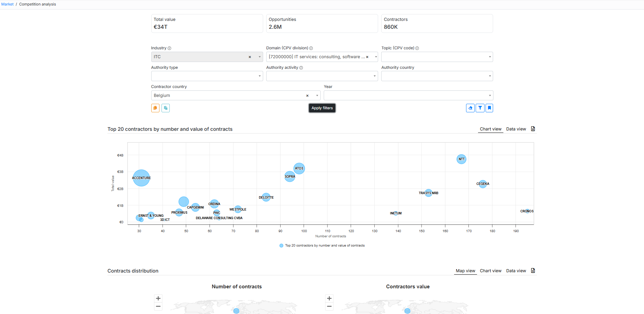Image resolution: width=644 pixels, height=314 pixels.
Task: Zoom in on Number of contracts map
Action: click(158, 298)
